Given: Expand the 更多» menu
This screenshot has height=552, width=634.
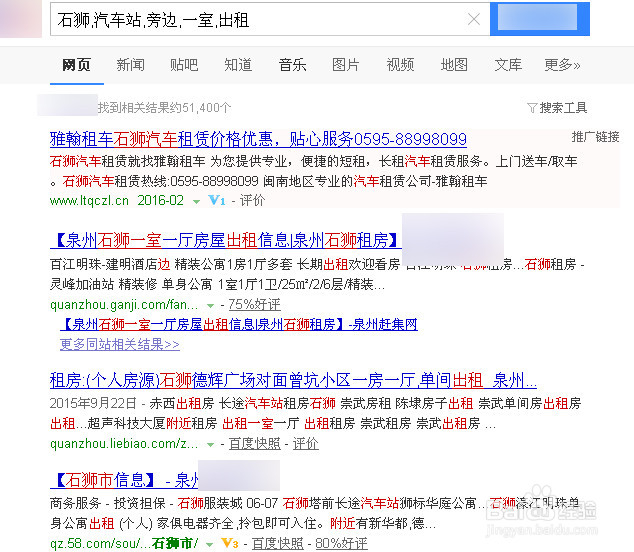Looking at the screenshot, I should (562, 65).
